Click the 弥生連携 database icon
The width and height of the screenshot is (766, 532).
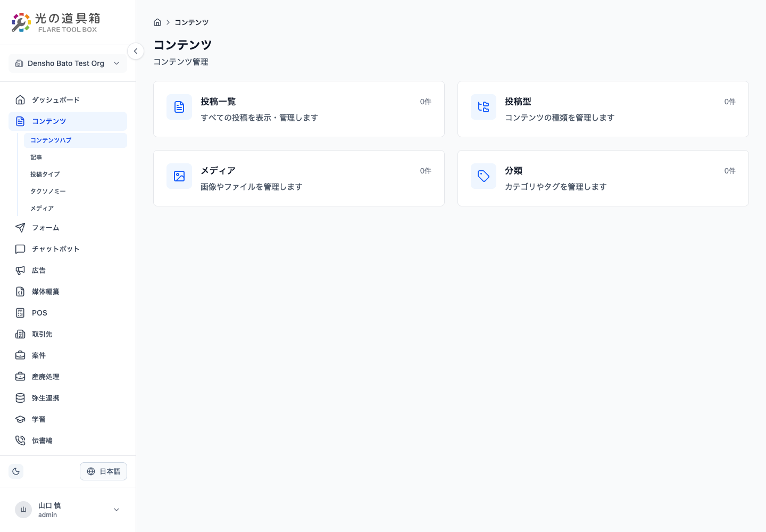[x=20, y=398]
